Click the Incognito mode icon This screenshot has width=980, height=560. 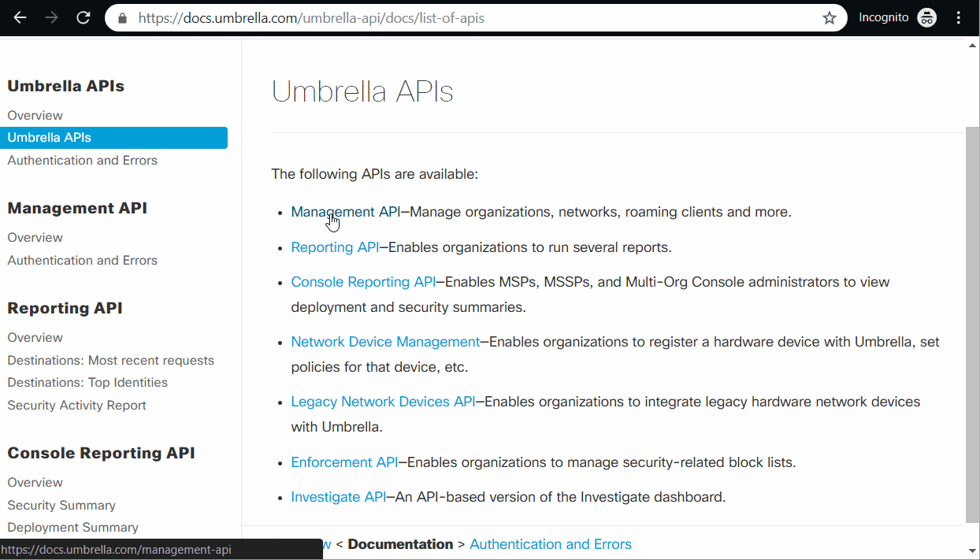point(927,17)
